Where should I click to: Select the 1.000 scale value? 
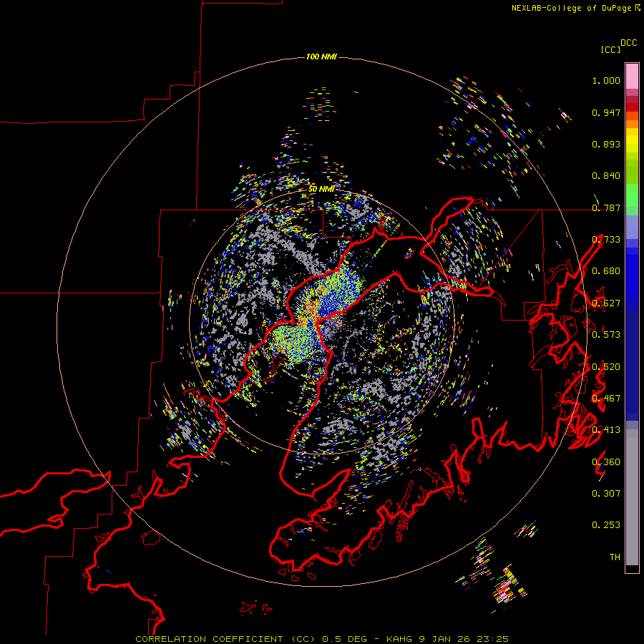(606, 80)
